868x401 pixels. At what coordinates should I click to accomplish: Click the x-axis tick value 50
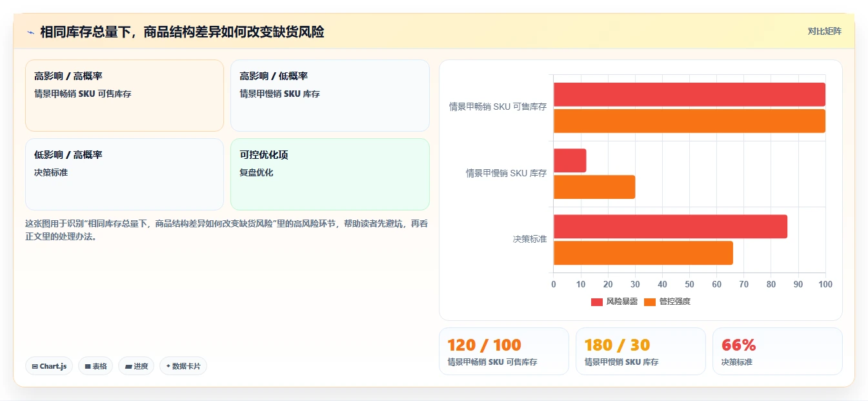click(x=689, y=284)
